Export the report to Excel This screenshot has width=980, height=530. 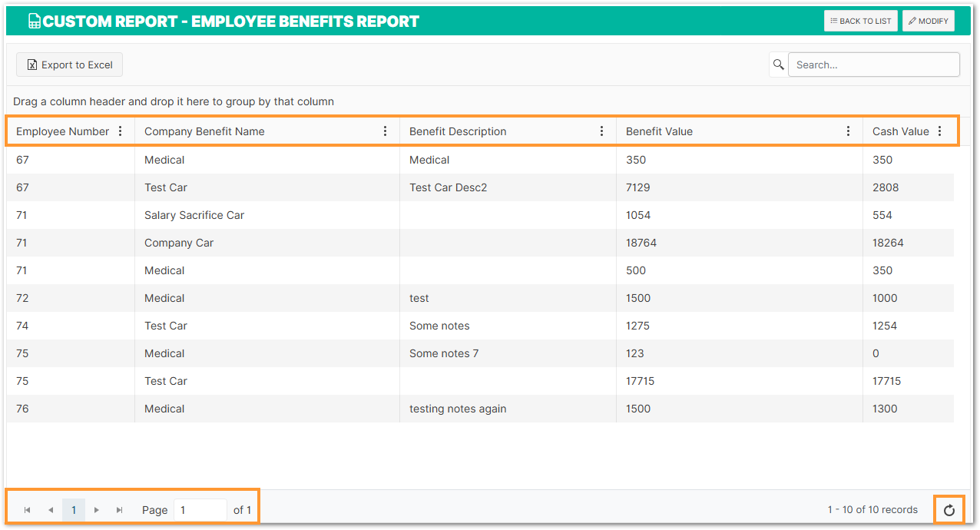(x=70, y=65)
